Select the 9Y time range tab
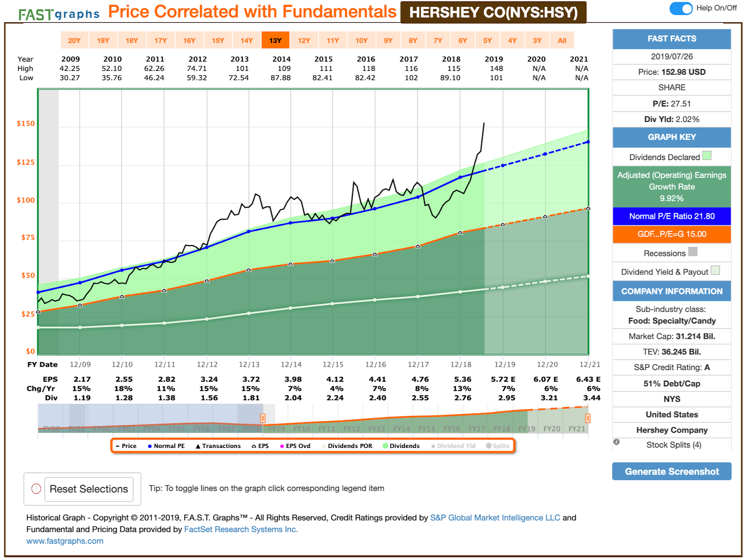The image size is (747, 560). tap(388, 40)
